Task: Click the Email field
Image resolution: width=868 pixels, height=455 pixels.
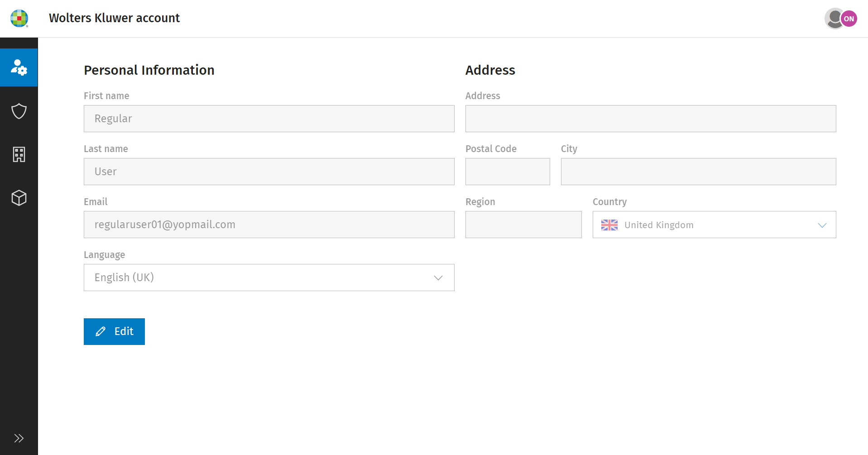Action: [269, 225]
